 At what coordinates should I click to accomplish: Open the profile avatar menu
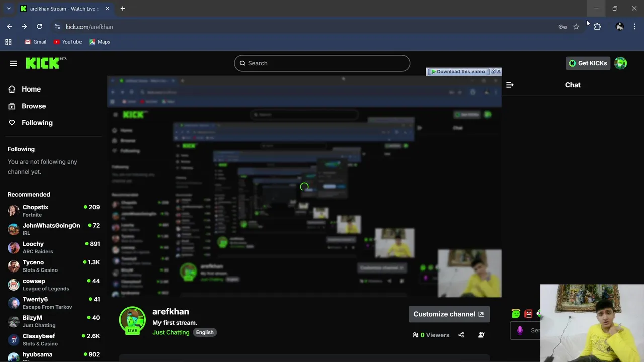[x=621, y=63]
